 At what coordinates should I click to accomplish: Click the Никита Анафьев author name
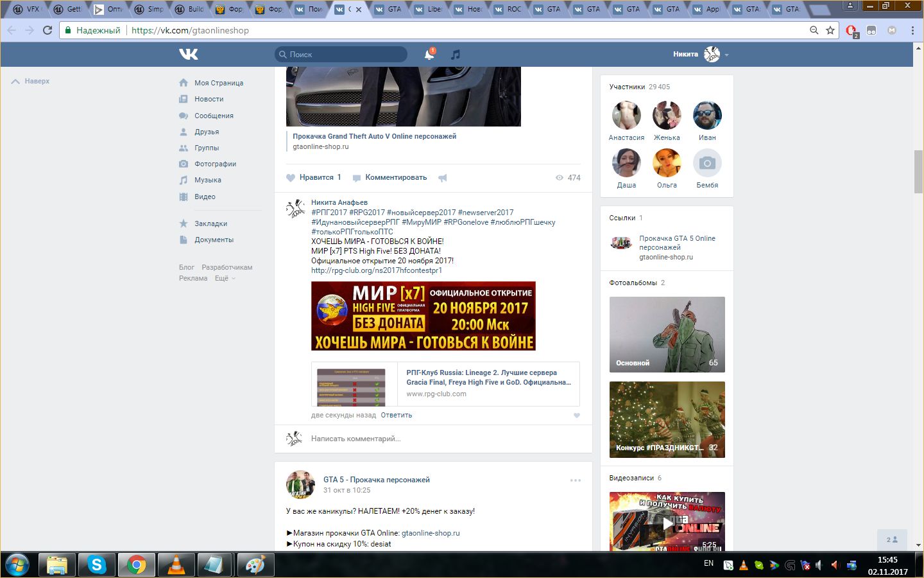(339, 202)
